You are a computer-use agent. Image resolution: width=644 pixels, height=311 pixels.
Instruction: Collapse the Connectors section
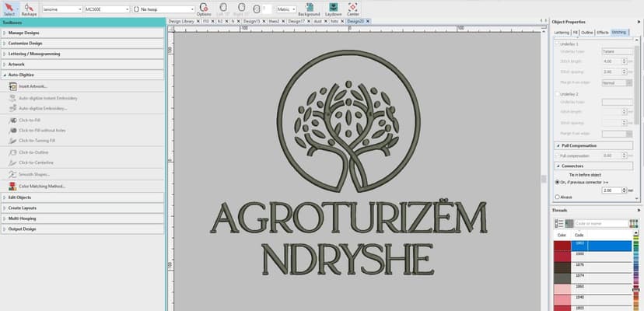point(594,166)
